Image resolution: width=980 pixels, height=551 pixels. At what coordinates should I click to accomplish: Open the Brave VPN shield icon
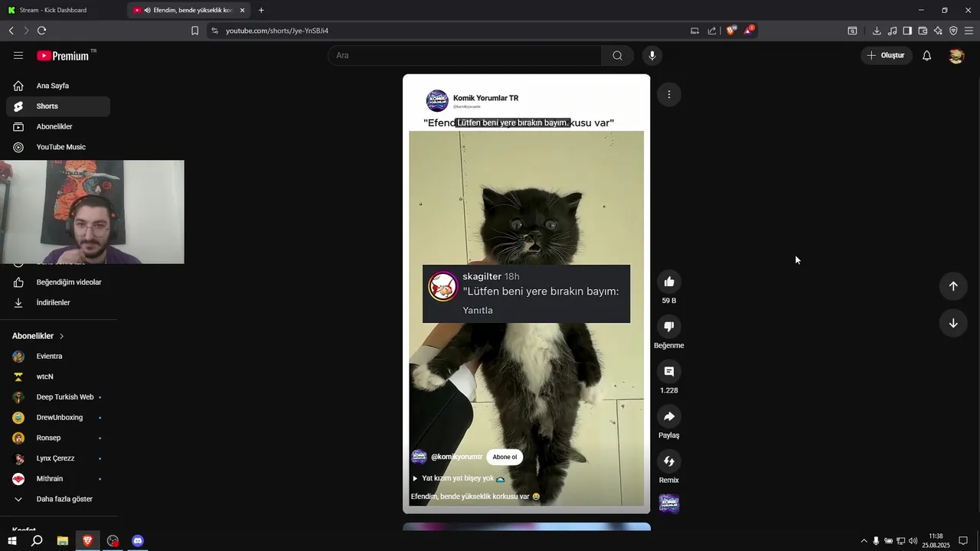pyautogui.click(x=953, y=31)
